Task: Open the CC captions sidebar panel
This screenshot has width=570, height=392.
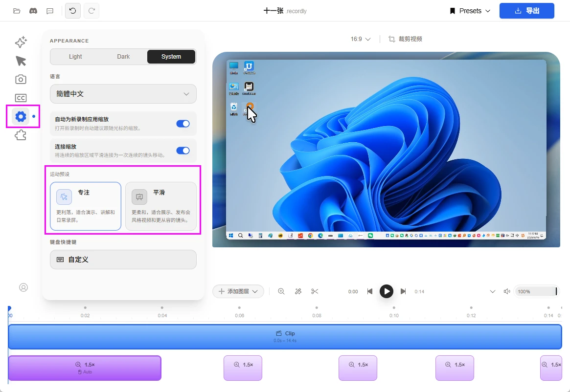Action: (x=21, y=98)
